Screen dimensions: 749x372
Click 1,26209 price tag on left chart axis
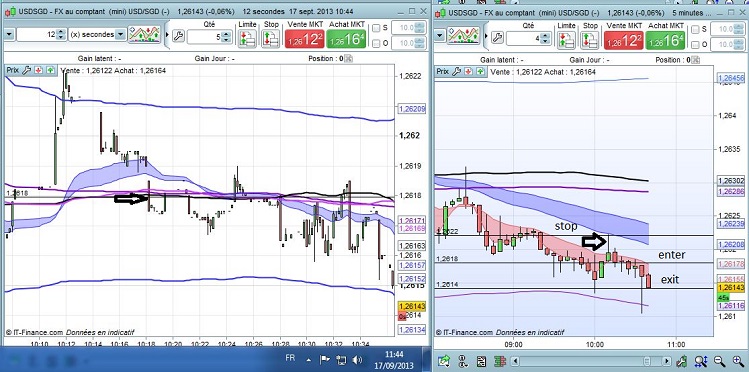point(411,109)
